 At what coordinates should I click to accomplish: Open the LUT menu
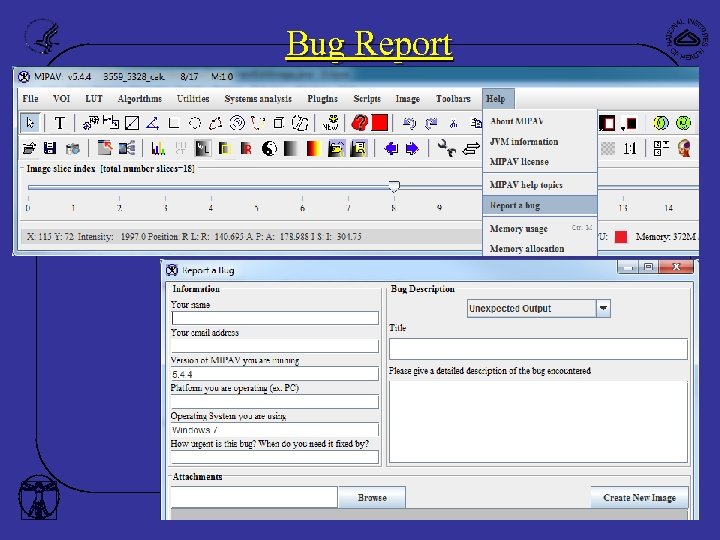click(x=94, y=99)
